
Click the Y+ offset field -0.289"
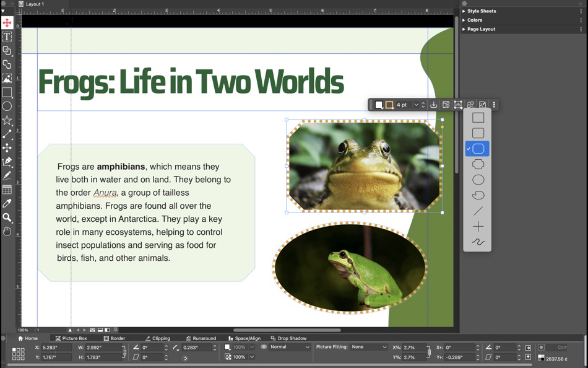point(459,357)
